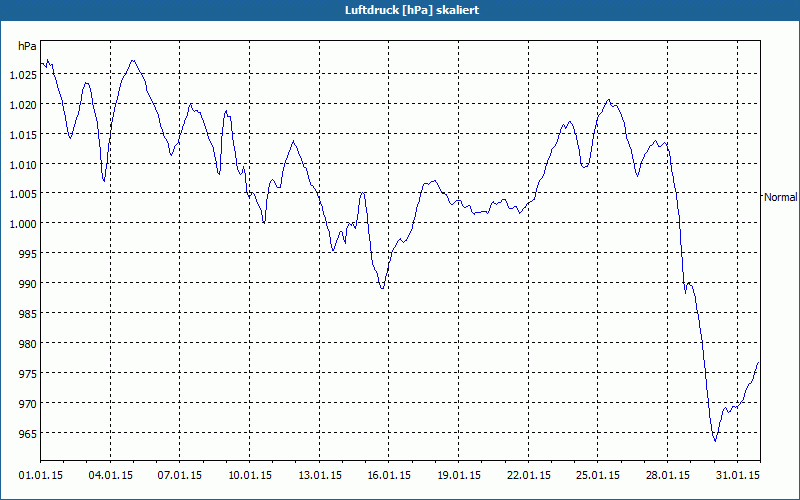800x500 pixels.
Task: Click the 995 pressure axis label
Action: coord(29,254)
